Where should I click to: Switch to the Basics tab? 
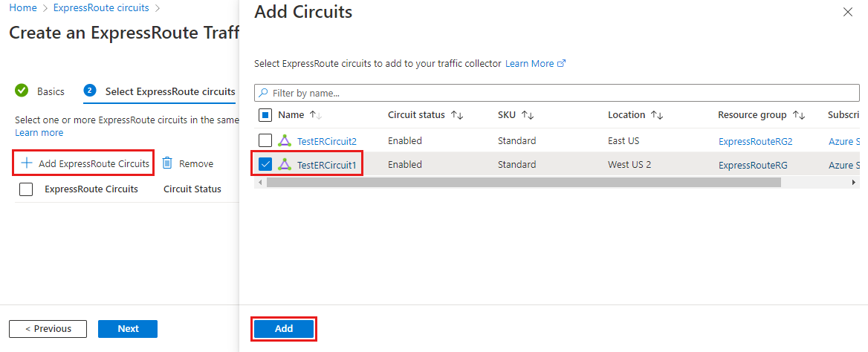51,91
